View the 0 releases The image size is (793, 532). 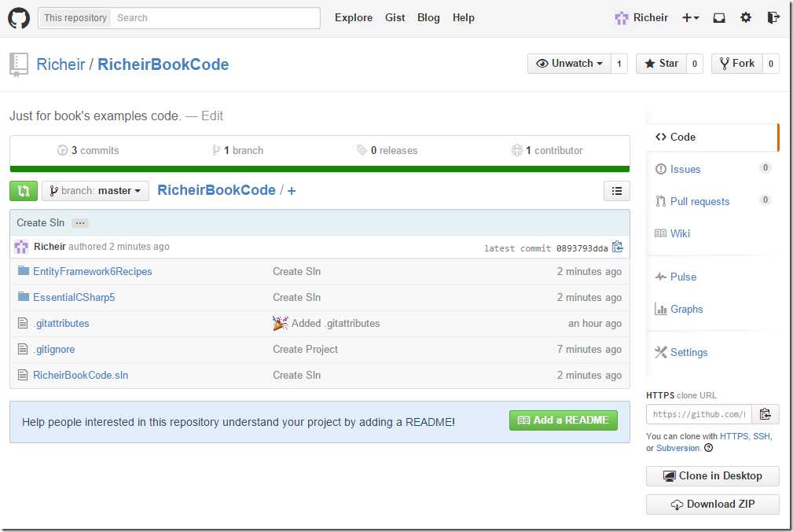(x=387, y=151)
